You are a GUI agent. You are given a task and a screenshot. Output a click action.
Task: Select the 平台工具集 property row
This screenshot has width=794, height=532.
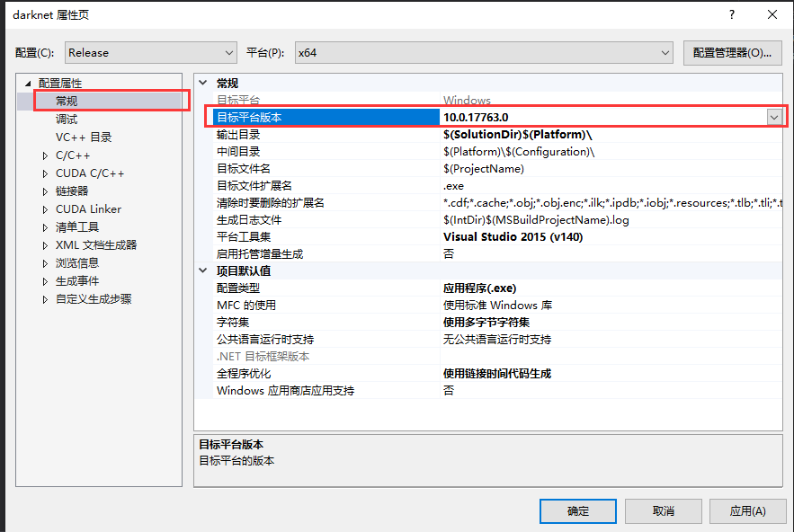click(x=497, y=237)
